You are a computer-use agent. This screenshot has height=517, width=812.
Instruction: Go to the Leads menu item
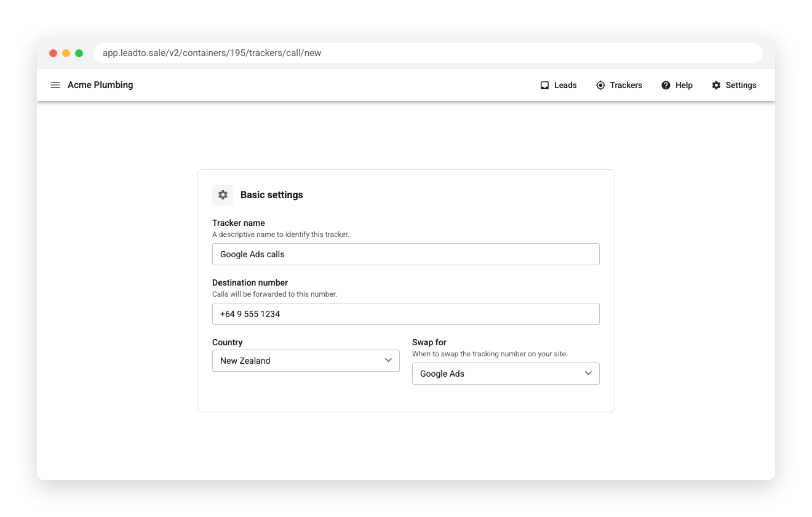pos(565,86)
